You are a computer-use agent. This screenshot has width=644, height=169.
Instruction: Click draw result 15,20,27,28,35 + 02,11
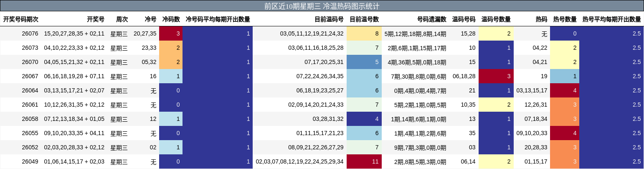pos(74,33)
